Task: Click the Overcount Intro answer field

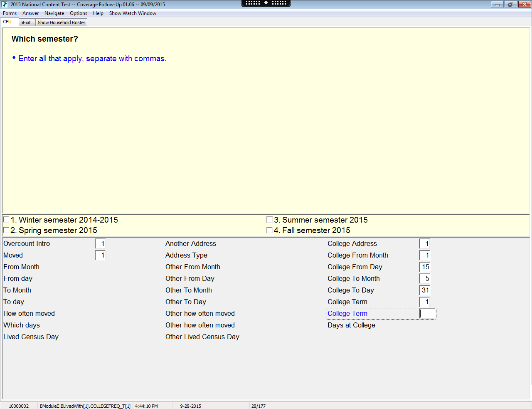Action: [100, 244]
